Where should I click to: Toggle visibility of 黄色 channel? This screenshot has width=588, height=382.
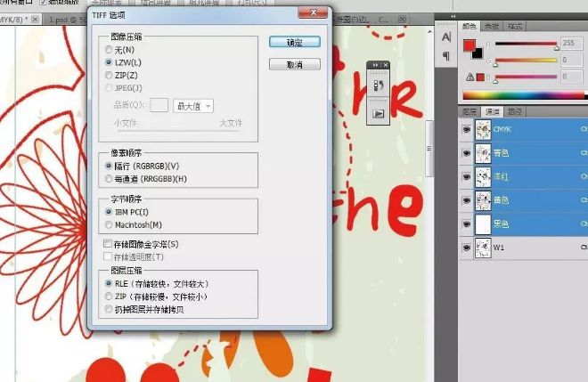coord(466,200)
